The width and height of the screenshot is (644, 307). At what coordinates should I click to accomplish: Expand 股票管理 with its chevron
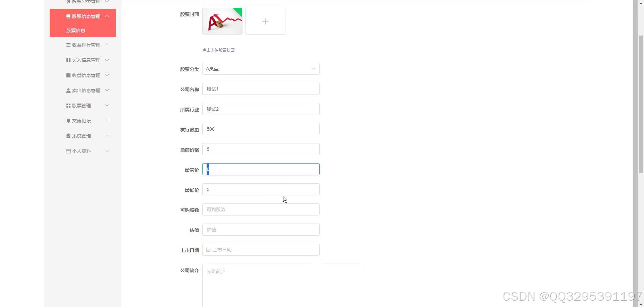pyautogui.click(x=107, y=105)
